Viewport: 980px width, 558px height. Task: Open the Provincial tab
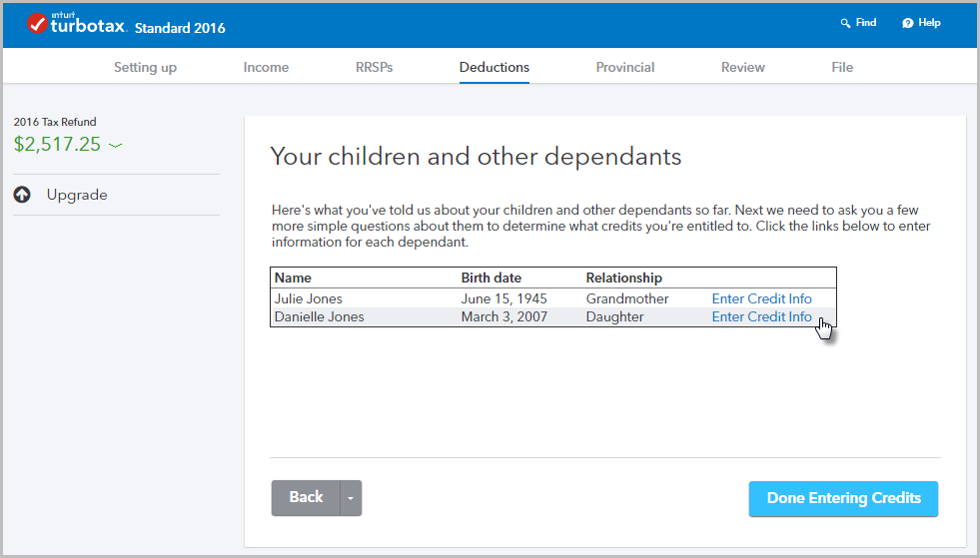625,67
